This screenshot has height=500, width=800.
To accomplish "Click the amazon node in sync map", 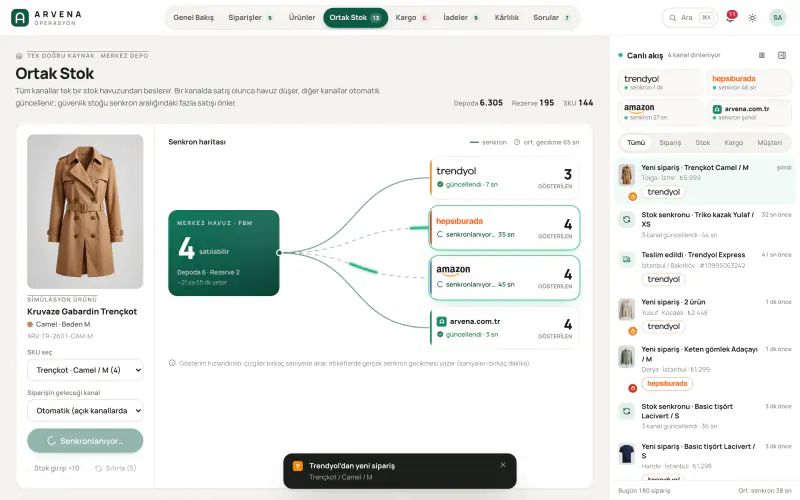I will pyautogui.click(x=505, y=278).
